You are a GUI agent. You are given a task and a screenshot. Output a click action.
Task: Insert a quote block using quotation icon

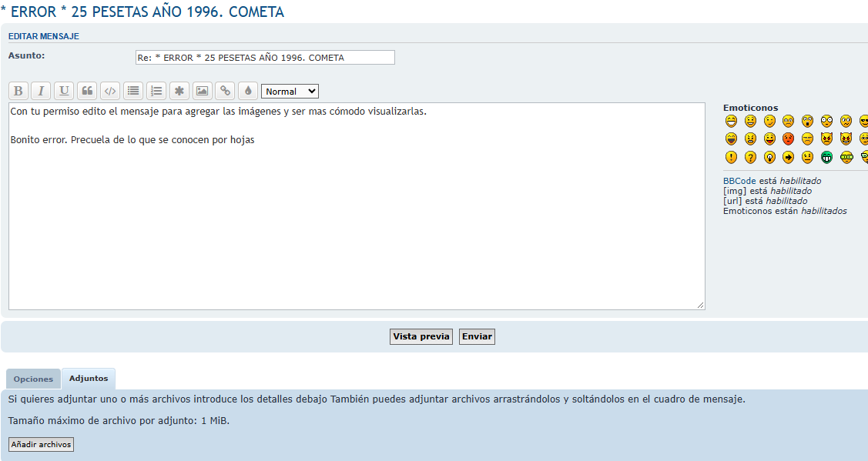[x=87, y=91]
